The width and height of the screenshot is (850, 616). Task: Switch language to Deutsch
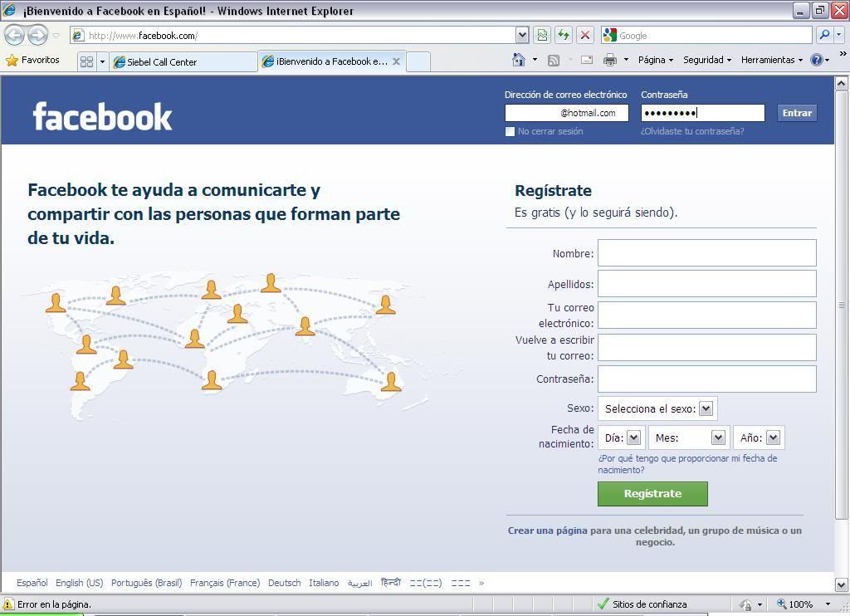click(285, 583)
